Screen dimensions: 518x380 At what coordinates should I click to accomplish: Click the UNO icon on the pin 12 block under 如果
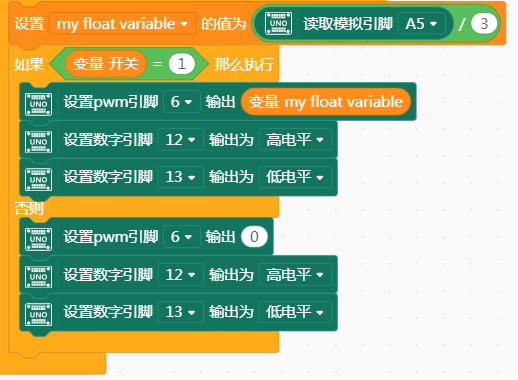click(39, 142)
